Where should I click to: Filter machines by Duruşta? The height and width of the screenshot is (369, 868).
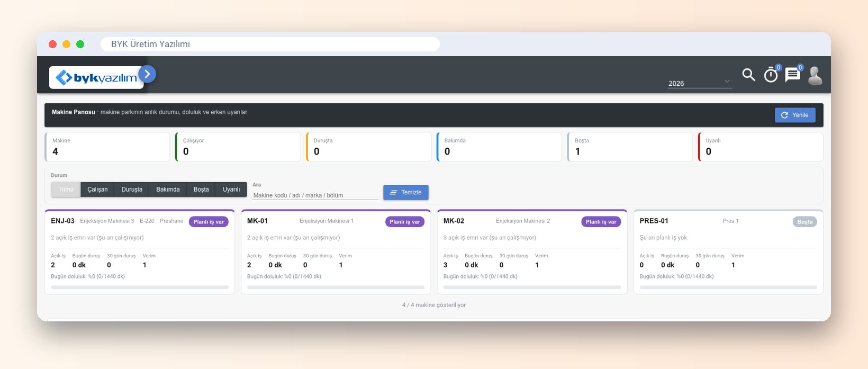click(x=132, y=189)
